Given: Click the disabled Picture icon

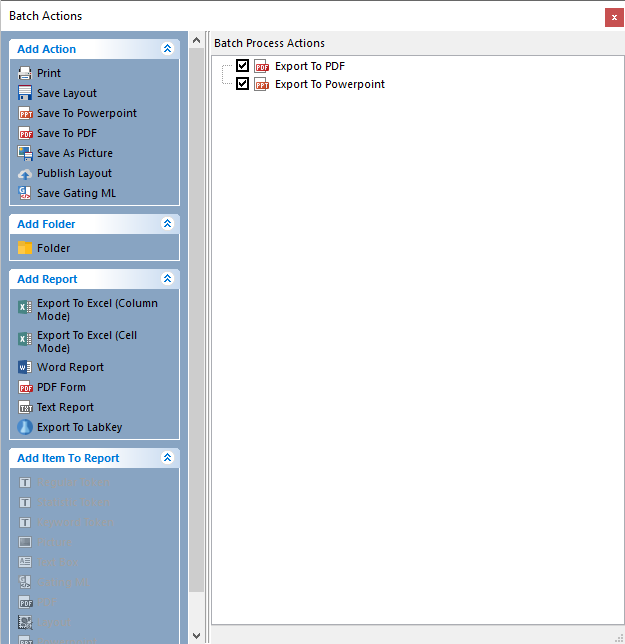Looking at the screenshot, I should click(25, 543).
